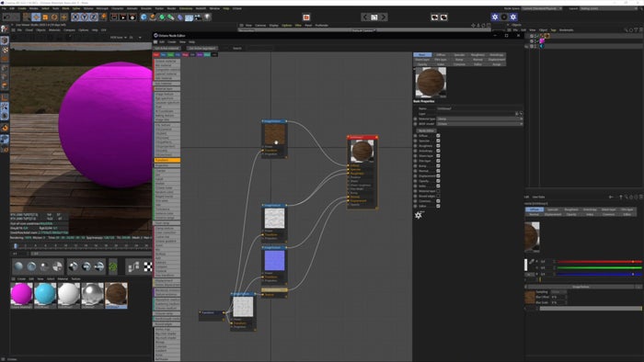Open Create menu in Node Editor

172,42
